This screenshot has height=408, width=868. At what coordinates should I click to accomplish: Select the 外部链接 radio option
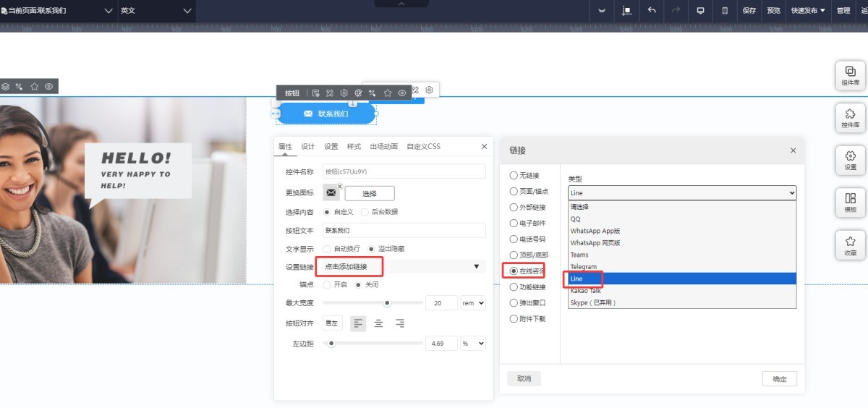514,208
